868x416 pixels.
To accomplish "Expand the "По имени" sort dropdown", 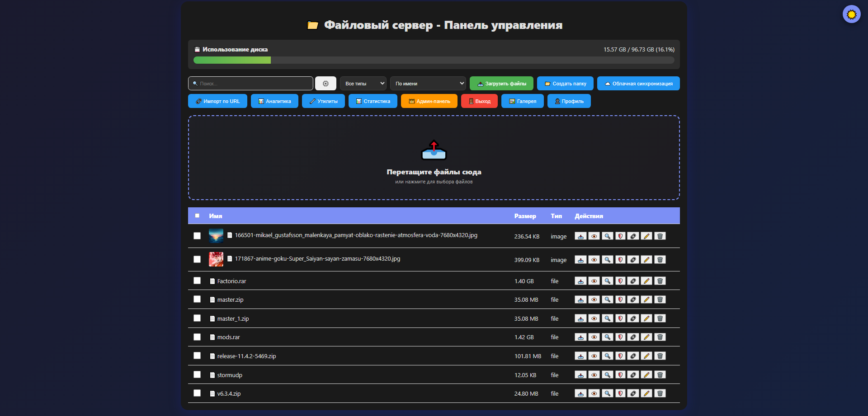I will [428, 84].
